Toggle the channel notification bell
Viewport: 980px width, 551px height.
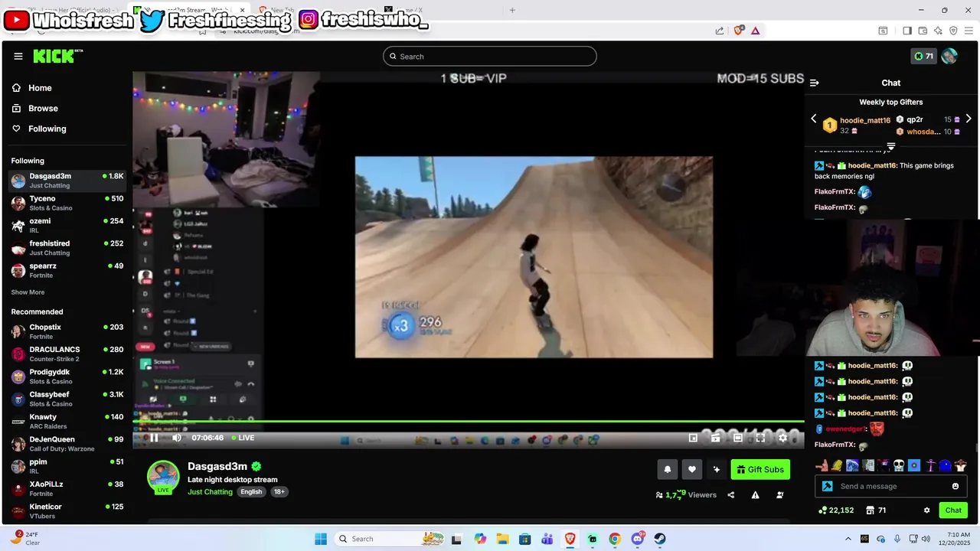point(667,469)
